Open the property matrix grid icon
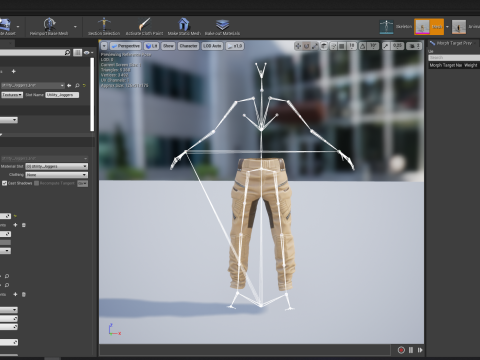Viewport: 480px width, 360px height. coord(77,53)
